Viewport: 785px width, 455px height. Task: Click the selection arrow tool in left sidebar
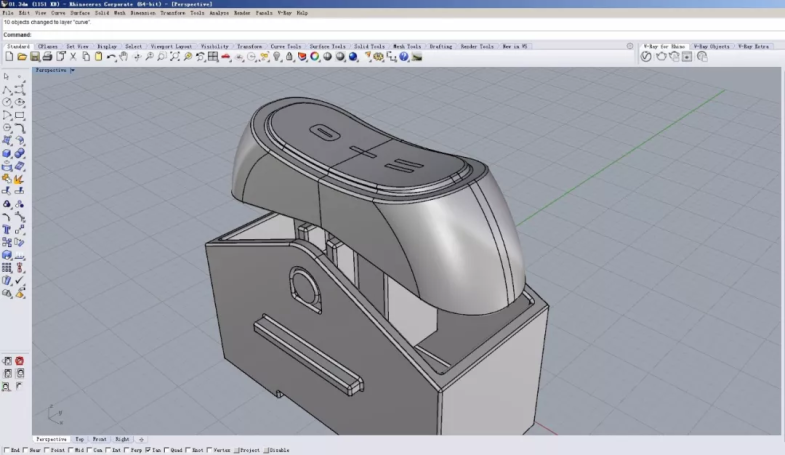7,76
